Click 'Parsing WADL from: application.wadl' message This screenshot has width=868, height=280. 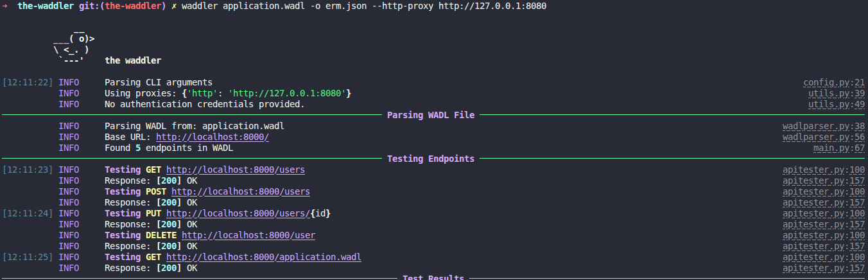coord(195,127)
